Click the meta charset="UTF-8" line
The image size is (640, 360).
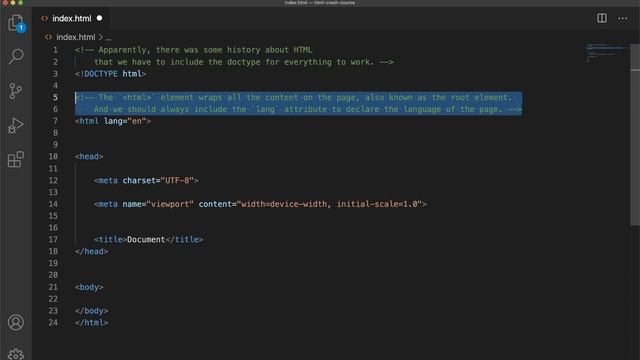coord(146,180)
